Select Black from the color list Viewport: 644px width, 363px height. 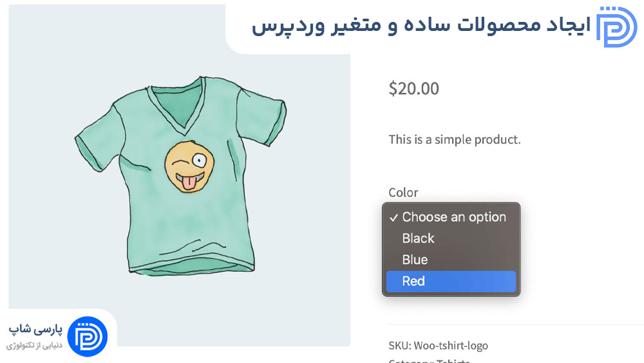451,239
